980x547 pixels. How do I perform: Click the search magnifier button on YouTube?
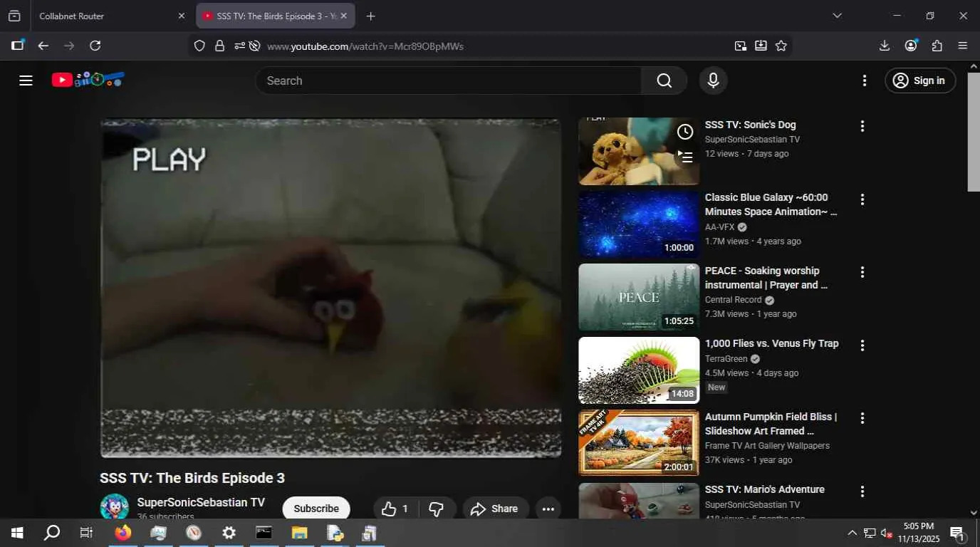(664, 80)
